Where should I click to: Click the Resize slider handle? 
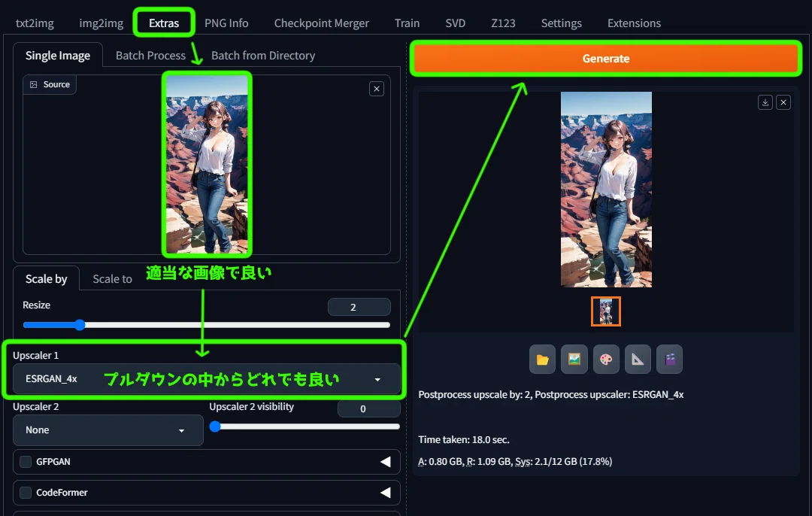tap(79, 325)
